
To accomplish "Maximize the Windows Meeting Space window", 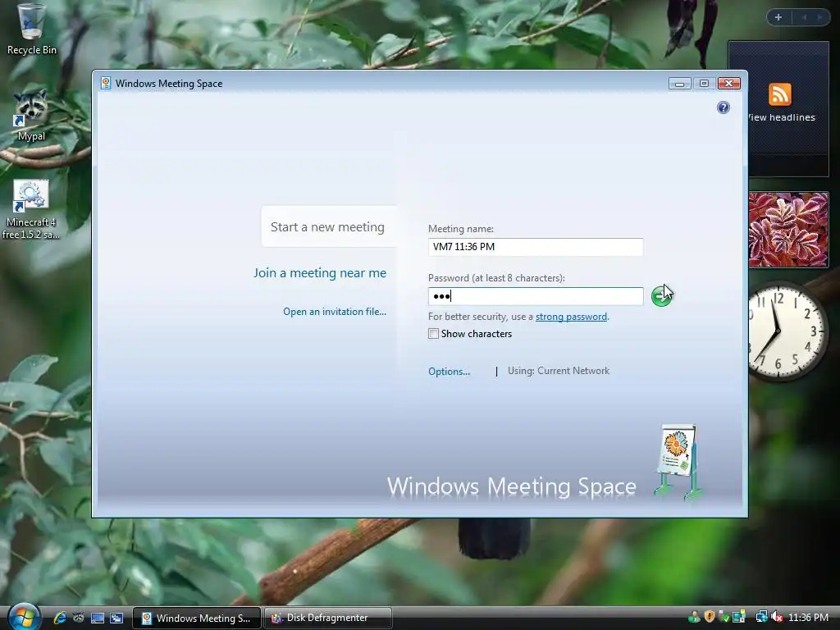I will (704, 84).
